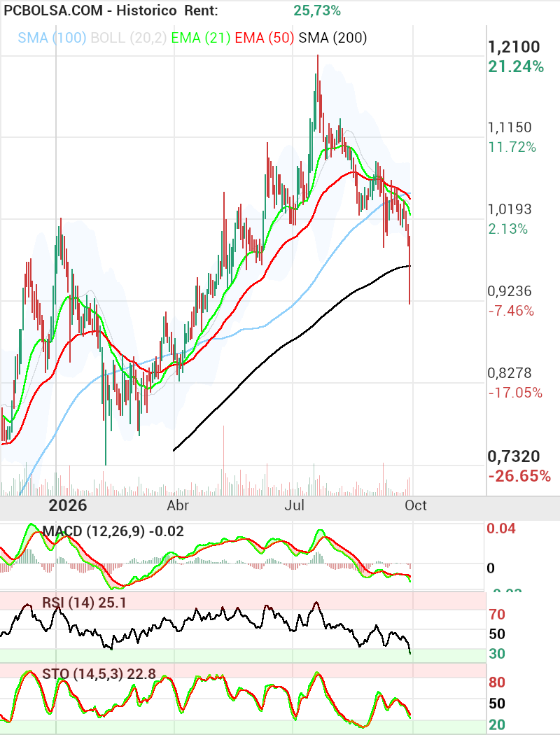Toggle the SMA (100) indicator legend

click(x=52, y=38)
